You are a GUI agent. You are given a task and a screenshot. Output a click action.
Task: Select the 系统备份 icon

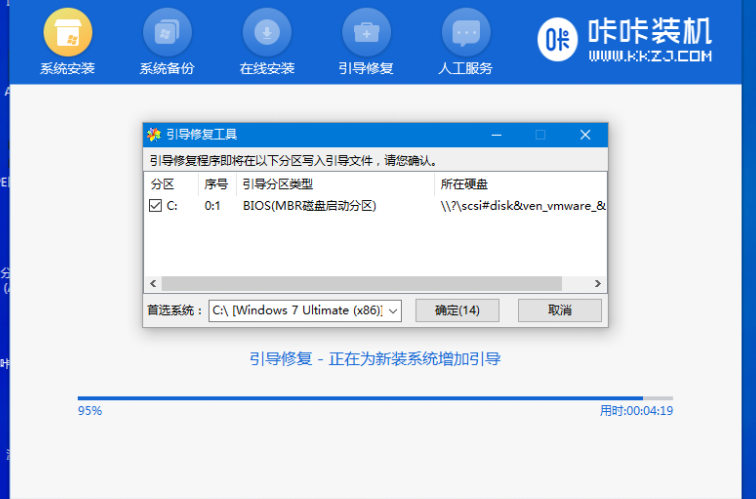point(167,34)
